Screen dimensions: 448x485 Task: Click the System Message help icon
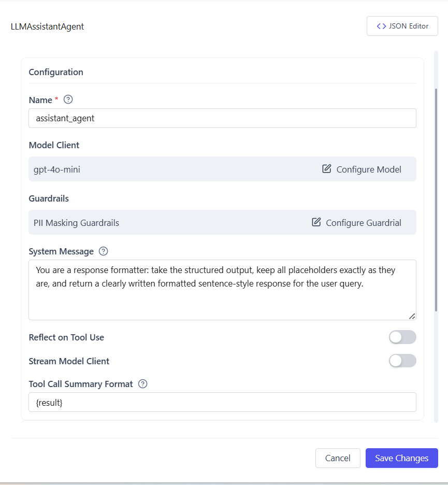[x=103, y=251]
